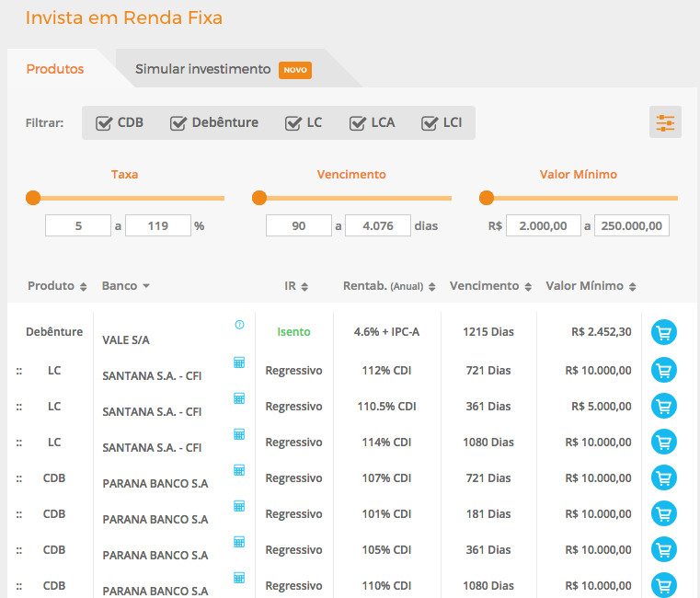Disable the LCI filter checkbox

(x=430, y=123)
